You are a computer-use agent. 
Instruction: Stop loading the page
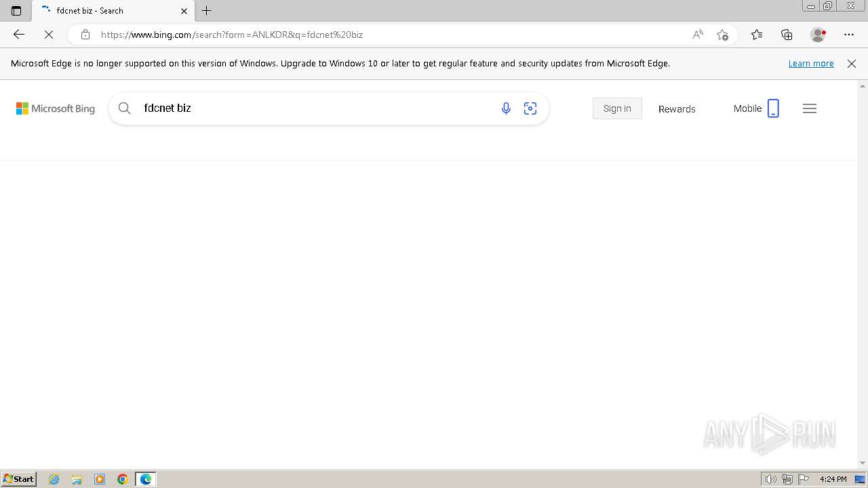[x=49, y=35]
